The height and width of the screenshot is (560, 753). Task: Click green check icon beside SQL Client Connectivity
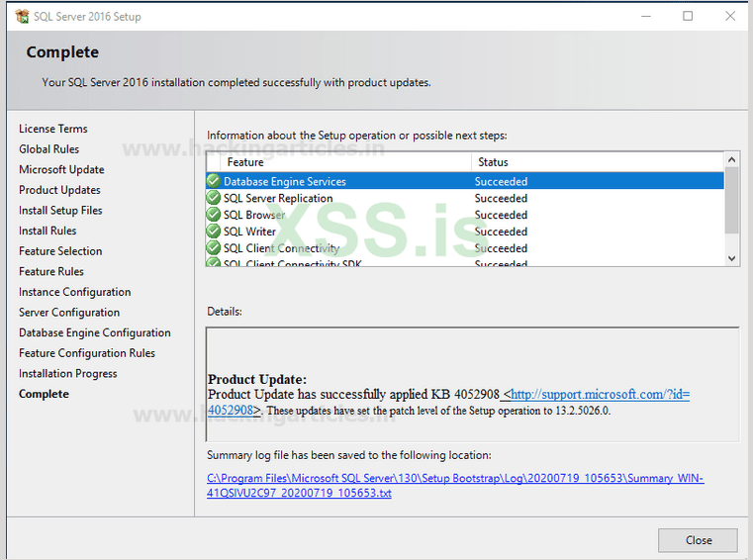[213, 247]
